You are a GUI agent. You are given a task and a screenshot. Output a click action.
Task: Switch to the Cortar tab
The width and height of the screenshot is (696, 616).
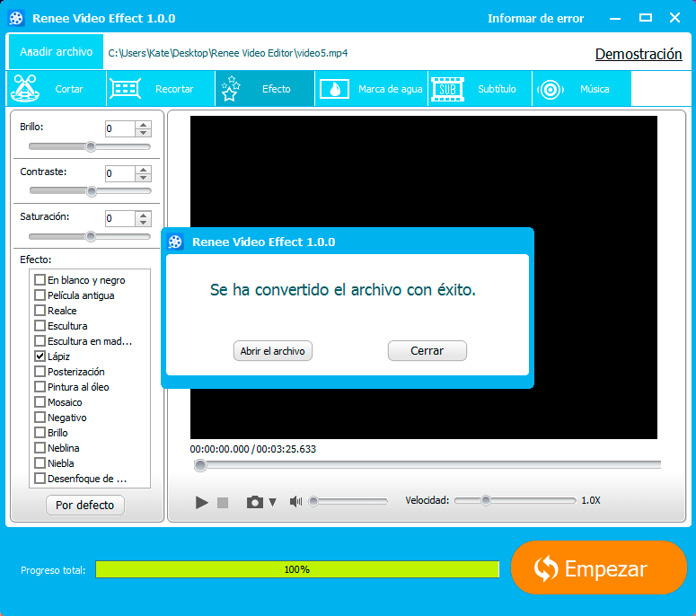coord(57,88)
